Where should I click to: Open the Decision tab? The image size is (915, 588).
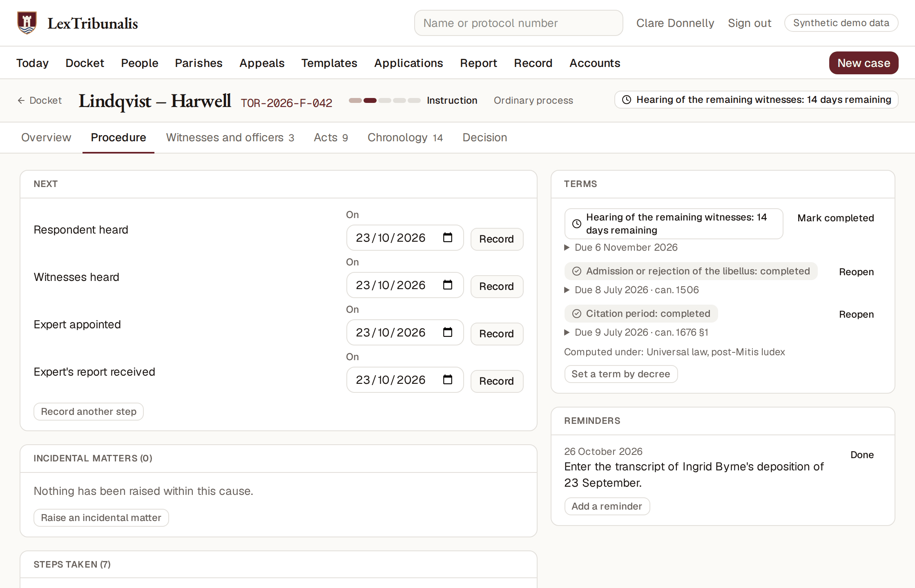(x=485, y=138)
